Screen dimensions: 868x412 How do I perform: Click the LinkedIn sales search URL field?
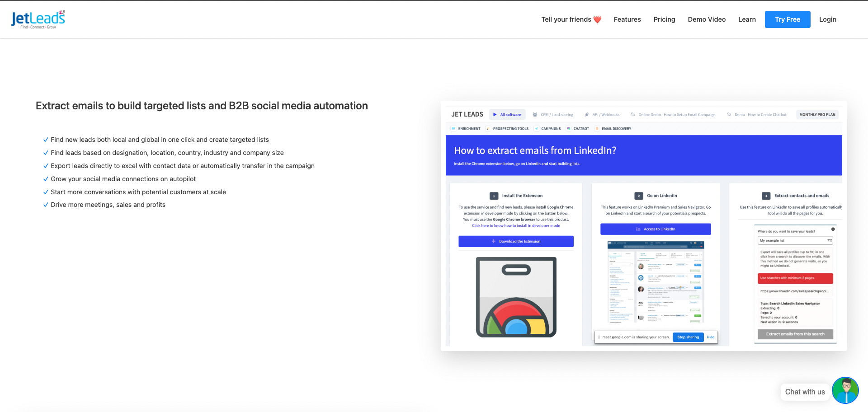(x=795, y=291)
